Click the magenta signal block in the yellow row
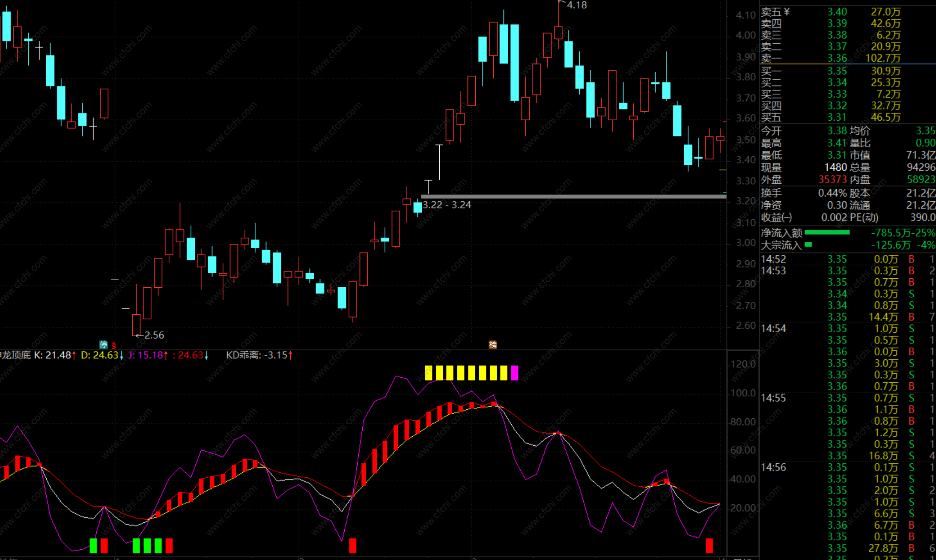This screenshot has height=560, width=936. [x=514, y=373]
